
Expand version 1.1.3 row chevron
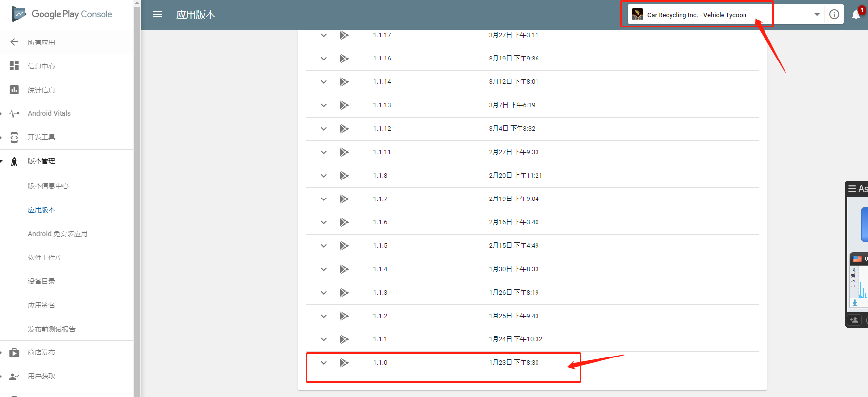click(x=324, y=293)
